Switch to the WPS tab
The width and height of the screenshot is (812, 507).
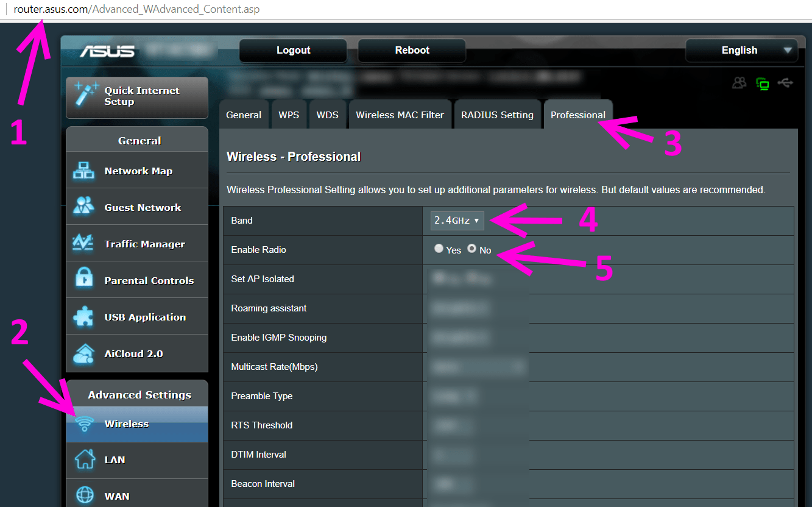click(289, 115)
